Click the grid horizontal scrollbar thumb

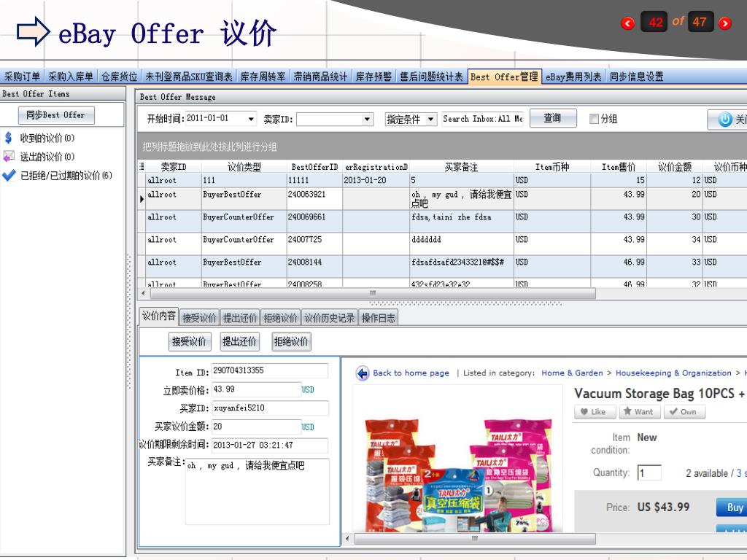point(371,293)
